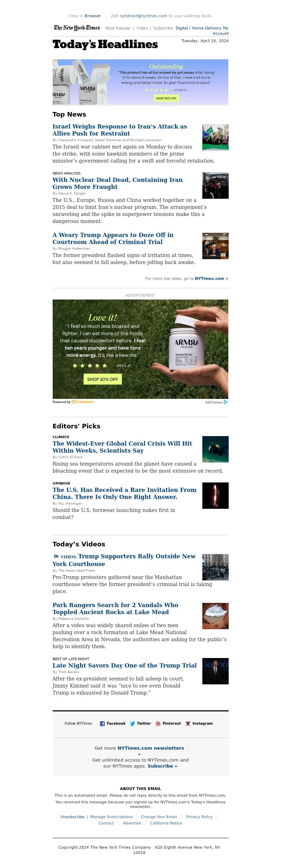Open Late Night Savors Day One headline

[x=125, y=665]
